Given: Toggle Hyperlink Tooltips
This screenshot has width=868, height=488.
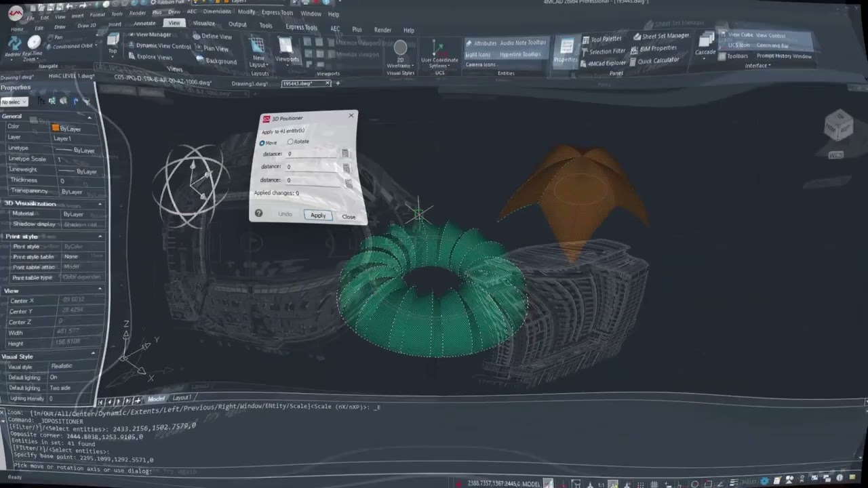Looking at the screenshot, I should click(520, 54).
